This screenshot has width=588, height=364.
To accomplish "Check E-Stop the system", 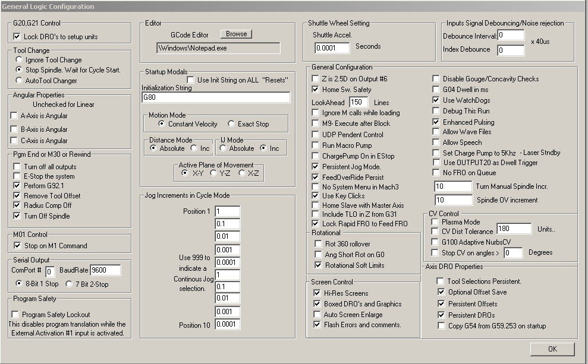I will pyautogui.click(x=17, y=176).
